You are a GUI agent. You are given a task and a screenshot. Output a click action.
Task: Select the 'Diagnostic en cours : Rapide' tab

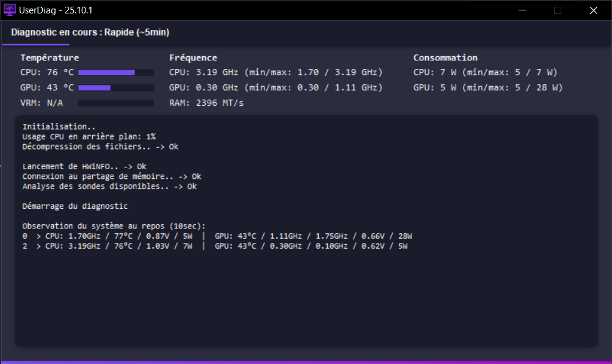coord(90,32)
